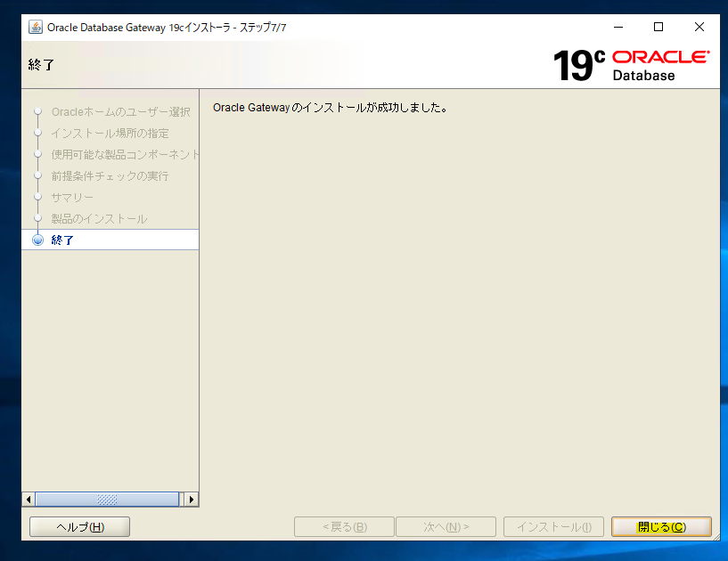Click the disabled 戻る(B) button
The height and width of the screenshot is (561, 728).
click(x=344, y=526)
